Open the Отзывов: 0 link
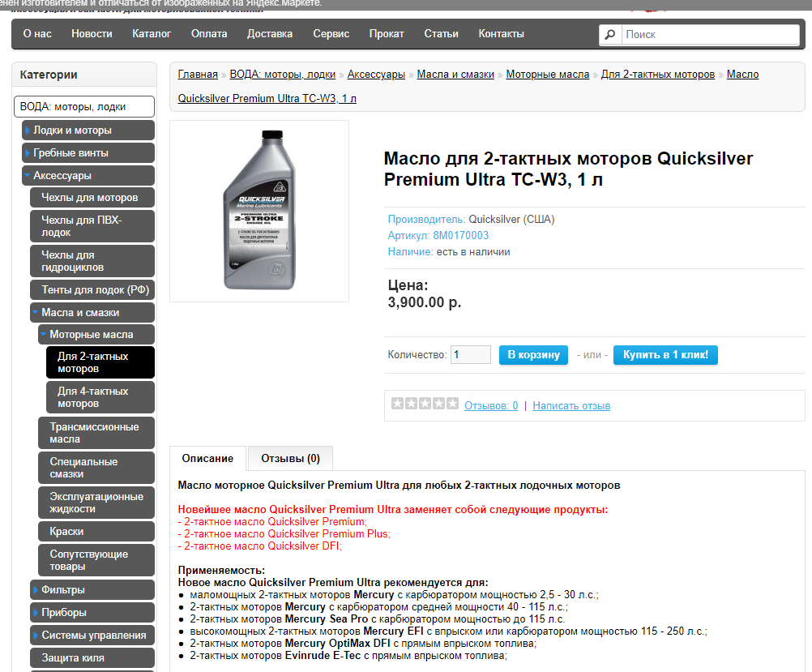 [x=491, y=405]
